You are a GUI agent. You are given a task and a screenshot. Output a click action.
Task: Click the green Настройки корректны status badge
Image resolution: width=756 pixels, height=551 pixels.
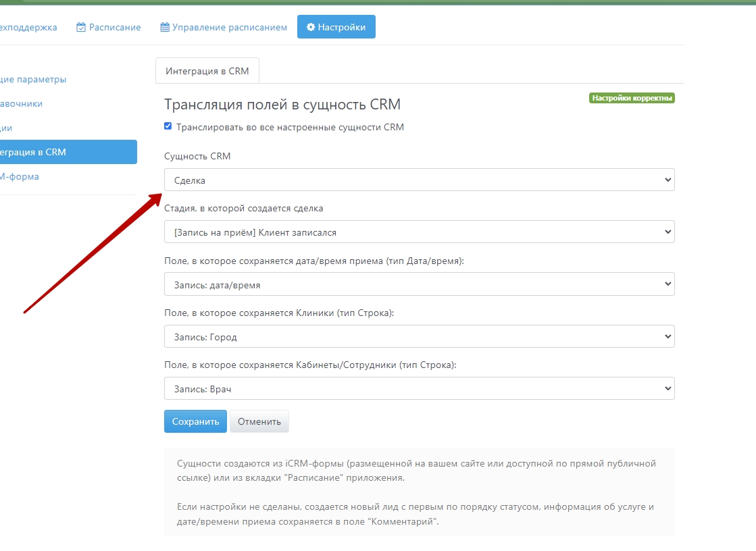(x=632, y=98)
